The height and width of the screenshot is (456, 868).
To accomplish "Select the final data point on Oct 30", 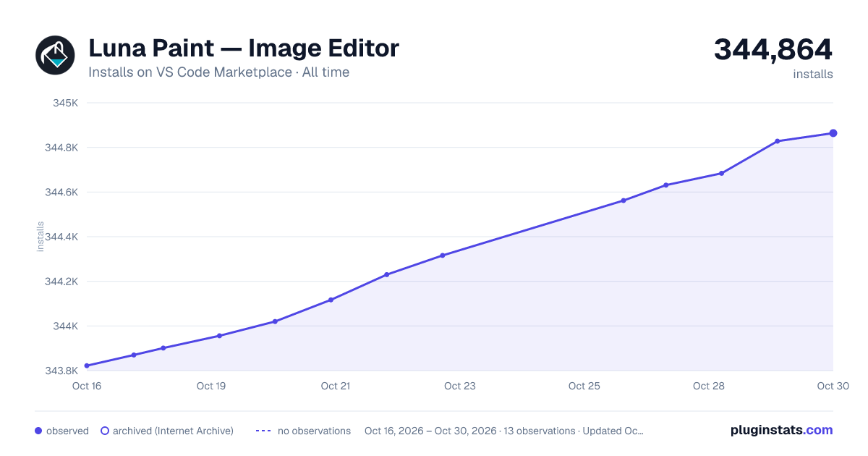I will pyautogui.click(x=833, y=133).
